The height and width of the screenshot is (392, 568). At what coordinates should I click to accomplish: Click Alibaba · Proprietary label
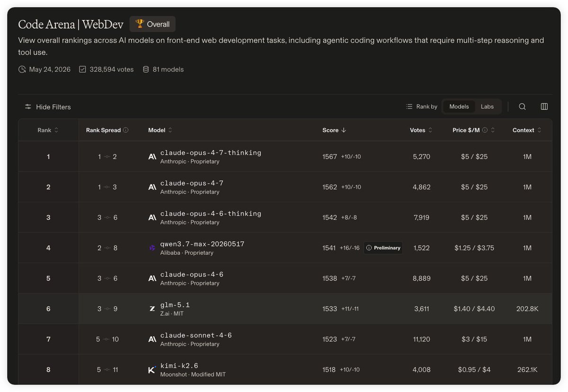point(187,253)
